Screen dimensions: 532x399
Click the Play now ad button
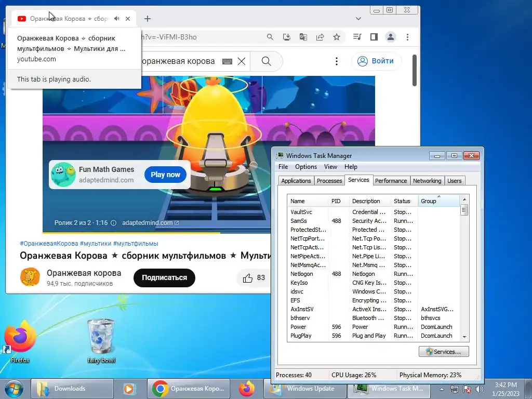click(165, 175)
